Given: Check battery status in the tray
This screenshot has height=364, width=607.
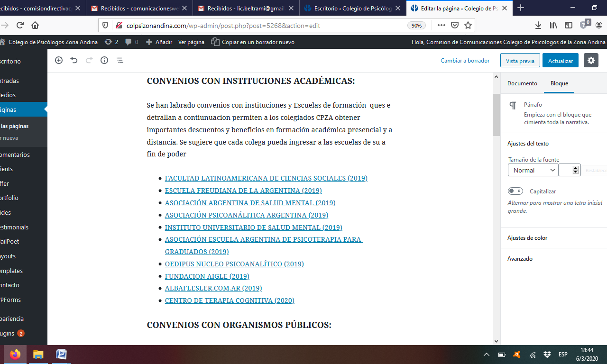Looking at the screenshot, I should coord(502,355).
